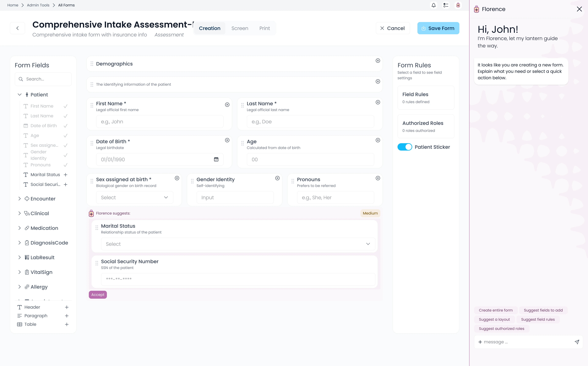Open the Marital Status select dropdown
The height and width of the screenshot is (366, 588).
click(x=238, y=244)
